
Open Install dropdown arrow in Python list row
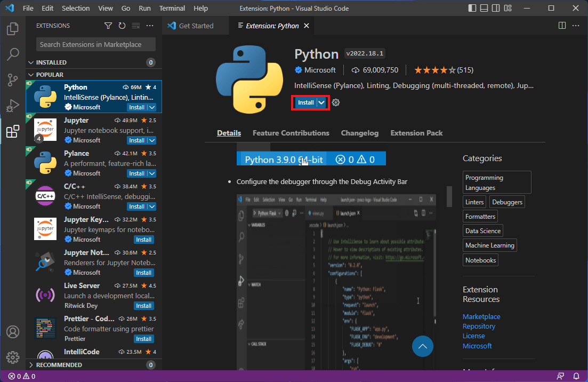(152, 107)
